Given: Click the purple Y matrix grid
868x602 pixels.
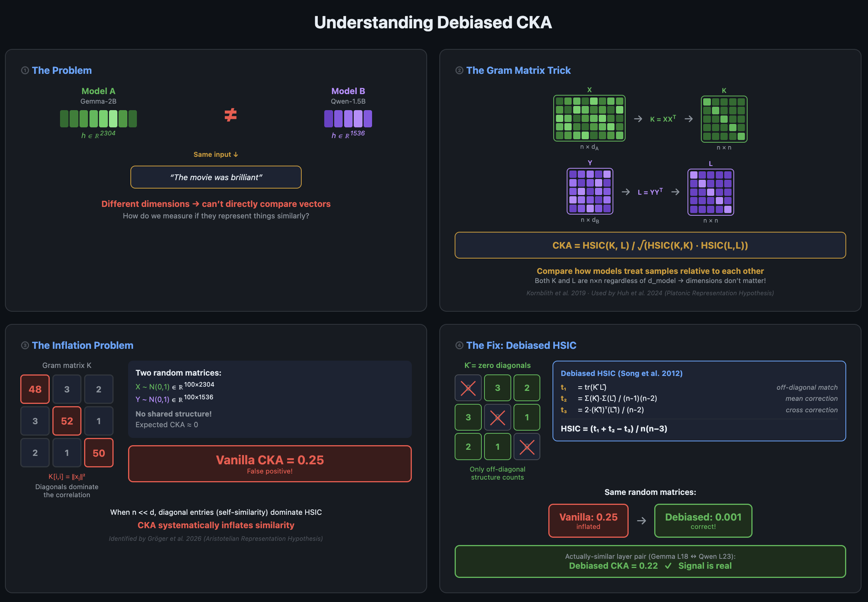Looking at the screenshot, I should 590,191.
